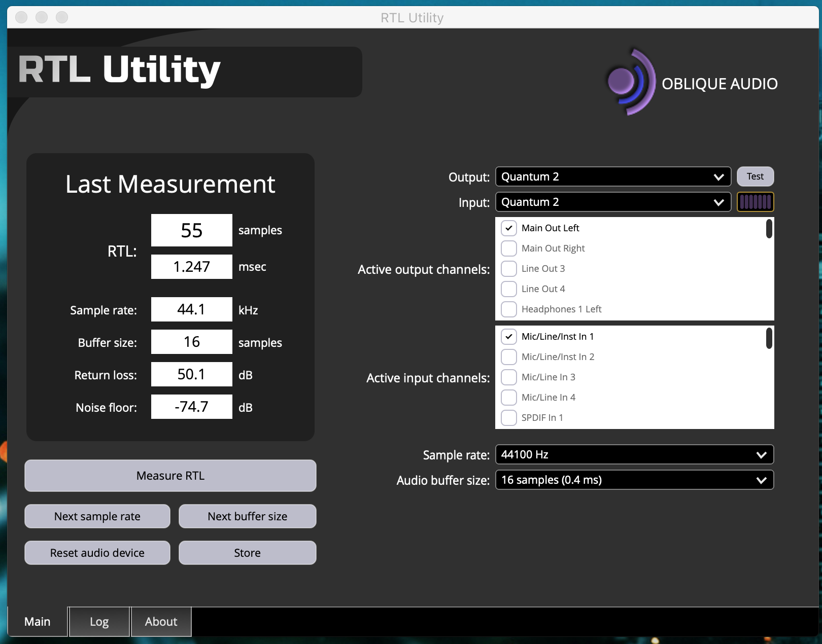Screen dimensions: 822x644
Task: Tick the Line Out 3 checkbox
Action: click(x=508, y=269)
